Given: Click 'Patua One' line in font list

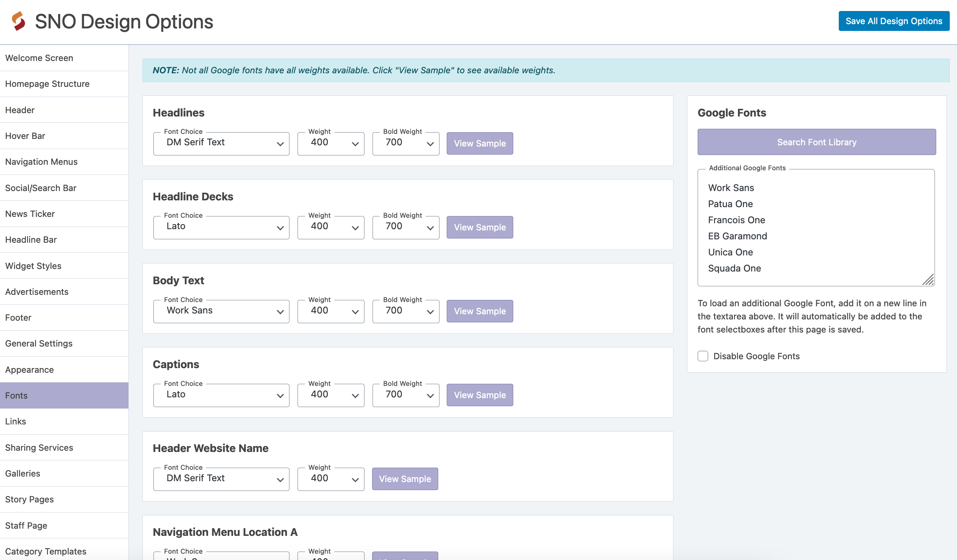Looking at the screenshot, I should tap(730, 204).
